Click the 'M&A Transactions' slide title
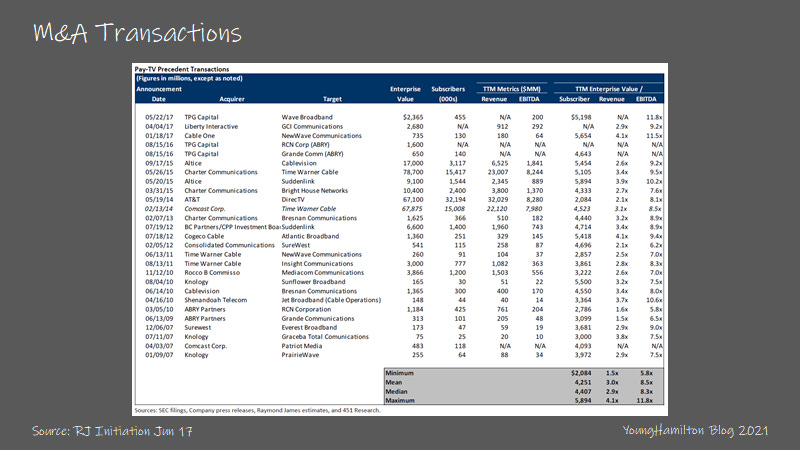 (x=137, y=33)
